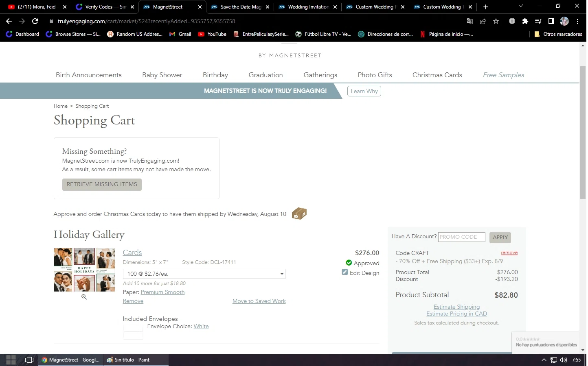Switch to the Wedding Invitation tab
Image resolution: width=588 pixels, height=366 pixels.
(308, 7)
